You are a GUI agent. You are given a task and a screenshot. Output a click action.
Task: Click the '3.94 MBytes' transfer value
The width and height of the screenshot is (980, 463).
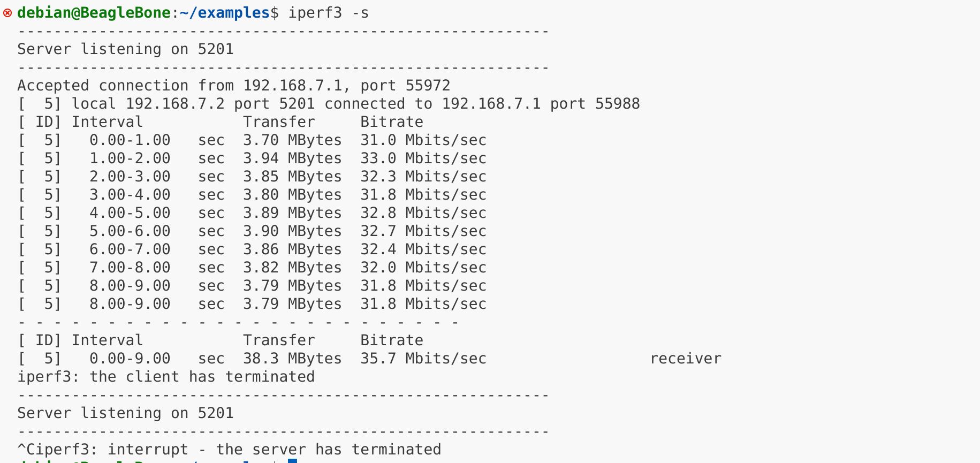pyautogui.click(x=292, y=158)
